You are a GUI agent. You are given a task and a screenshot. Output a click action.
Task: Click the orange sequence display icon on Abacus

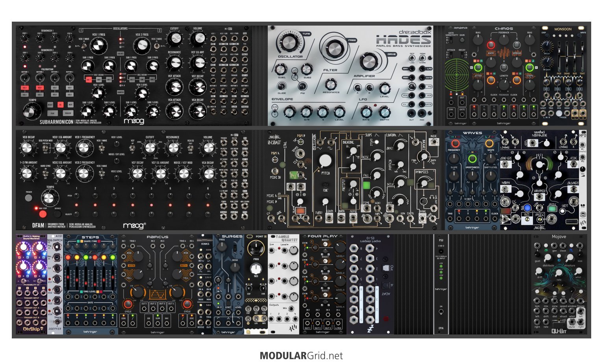[x=158, y=294]
